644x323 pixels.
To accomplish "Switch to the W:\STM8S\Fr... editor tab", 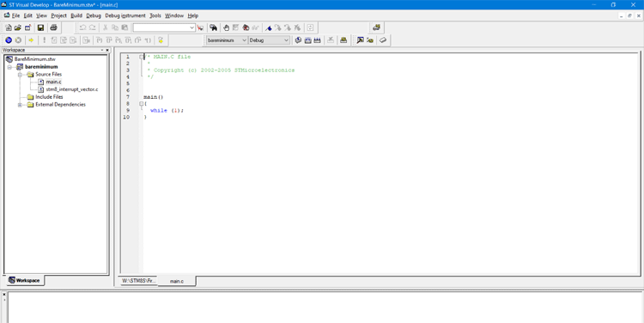I will click(139, 281).
